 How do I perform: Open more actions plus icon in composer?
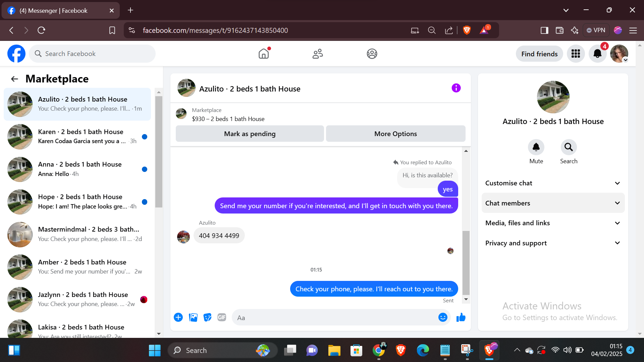pyautogui.click(x=178, y=317)
